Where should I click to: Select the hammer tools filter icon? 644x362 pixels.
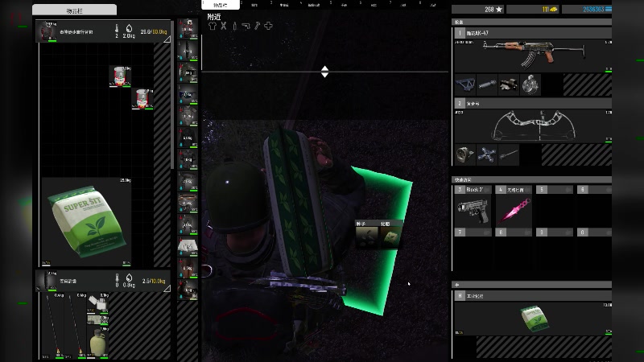pyautogui.click(x=257, y=26)
